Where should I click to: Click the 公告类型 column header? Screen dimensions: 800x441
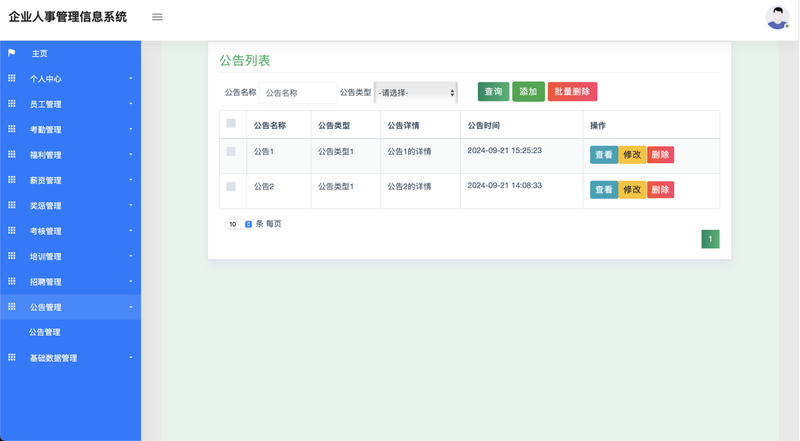pyautogui.click(x=334, y=125)
